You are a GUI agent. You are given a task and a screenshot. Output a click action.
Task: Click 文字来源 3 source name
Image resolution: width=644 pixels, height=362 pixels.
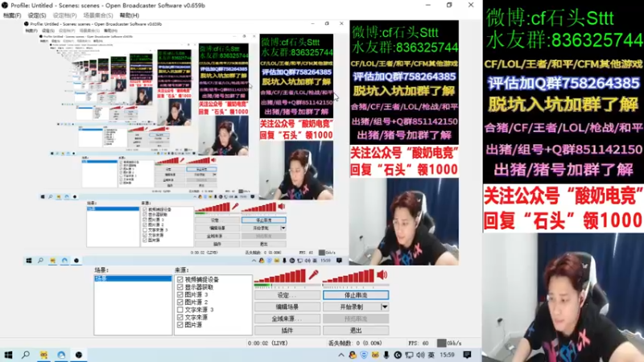pos(199,310)
